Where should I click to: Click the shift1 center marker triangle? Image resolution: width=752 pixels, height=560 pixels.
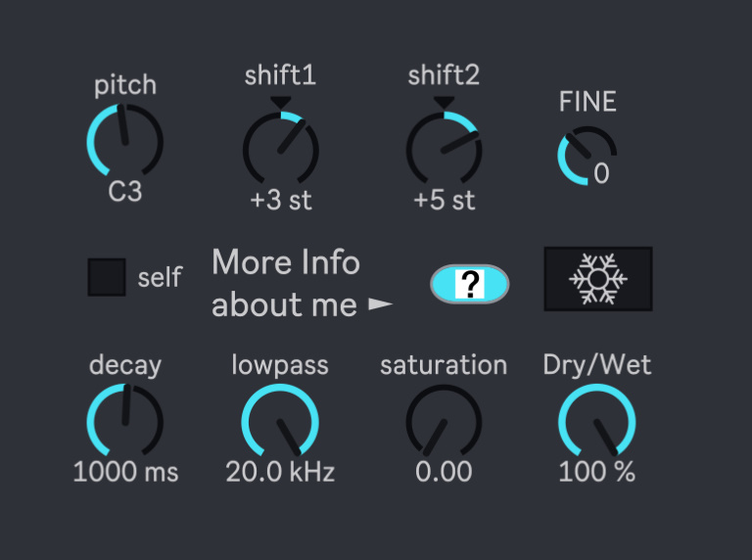pyautogui.click(x=281, y=102)
